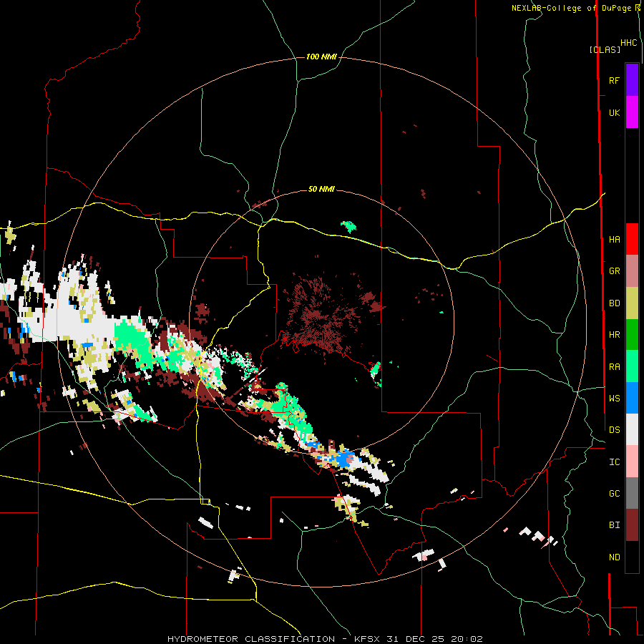The image size is (644, 644).
Task: Click the IC pink legend swatch
Action: coord(632,462)
